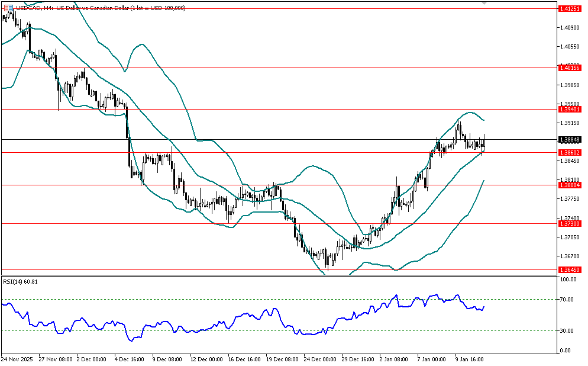This screenshot has width=588, height=366.
Task: Select the 1.41251 red price level label
Action: [570, 8]
